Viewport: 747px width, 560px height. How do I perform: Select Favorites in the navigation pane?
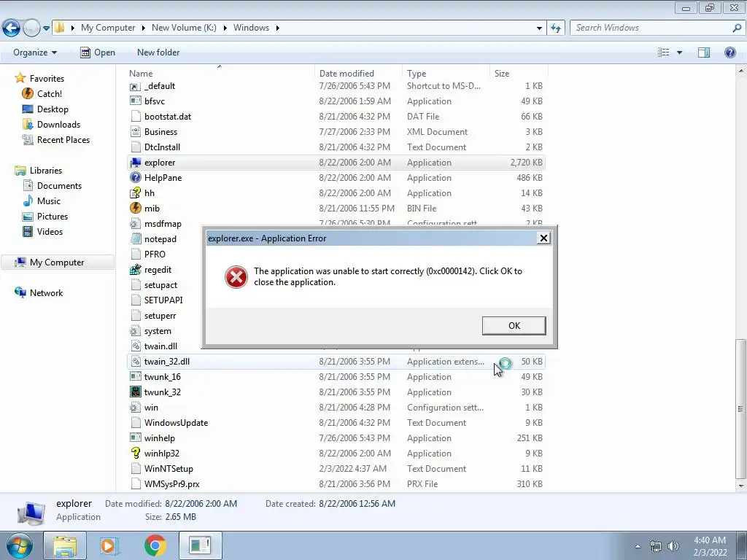[47, 79]
